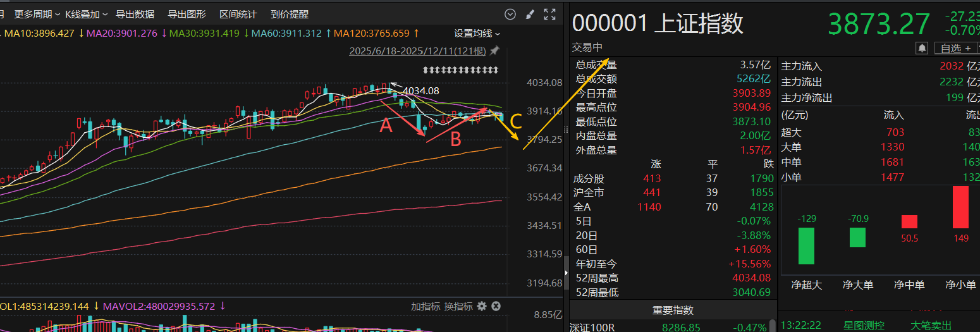Click the 深证100R index row
Screen dimensions: 980x332
click(673, 327)
